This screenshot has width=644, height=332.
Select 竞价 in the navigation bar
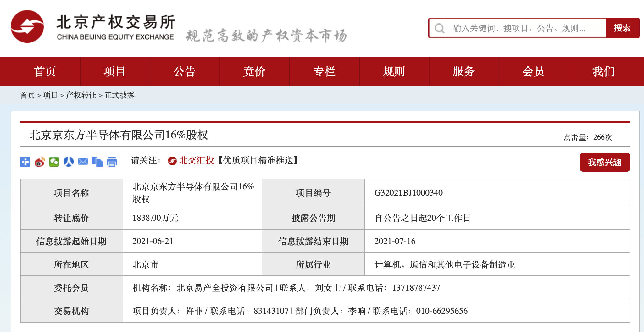click(254, 71)
